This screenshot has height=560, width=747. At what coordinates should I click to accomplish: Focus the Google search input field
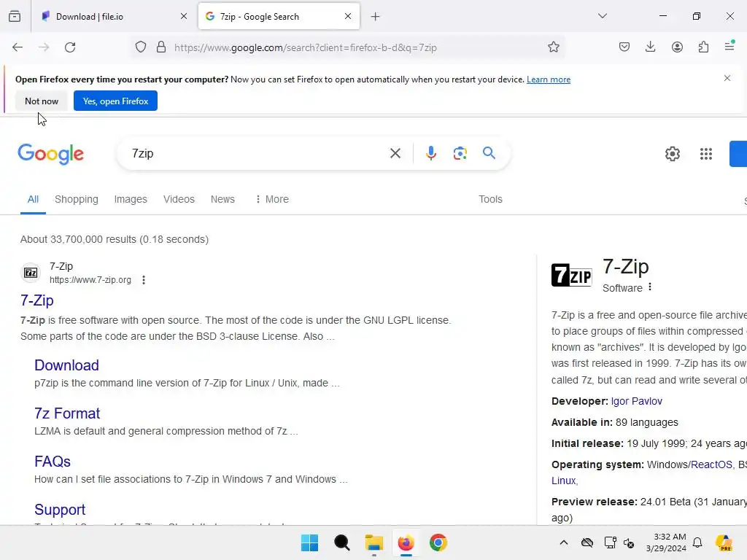click(x=258, y=153)
